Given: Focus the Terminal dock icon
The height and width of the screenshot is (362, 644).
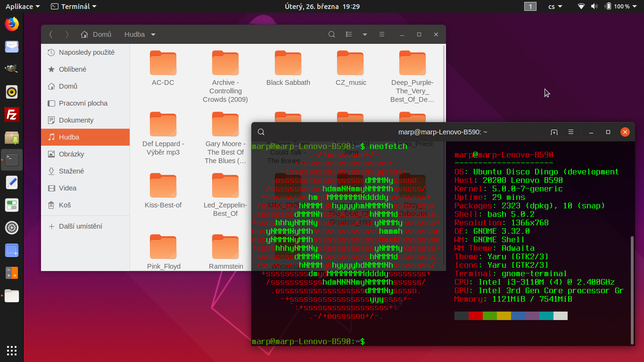Looking at the screenshot, I should [12, 160].
